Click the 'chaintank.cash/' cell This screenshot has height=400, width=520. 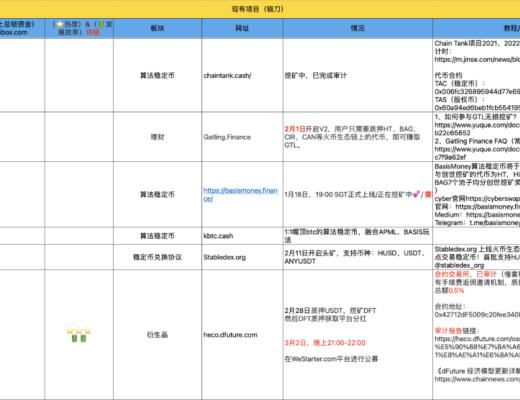(242, 75)
